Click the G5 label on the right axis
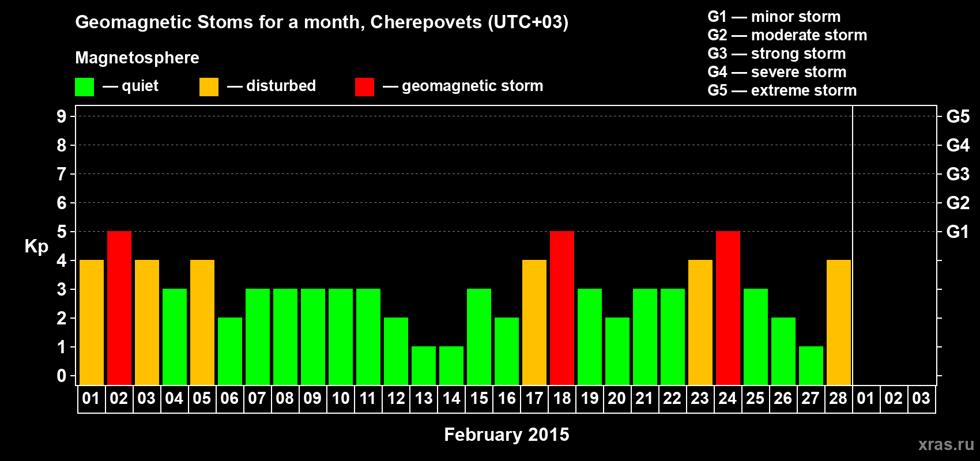The height and width of the screenshot is (461, 980). (x=958, y=116)
